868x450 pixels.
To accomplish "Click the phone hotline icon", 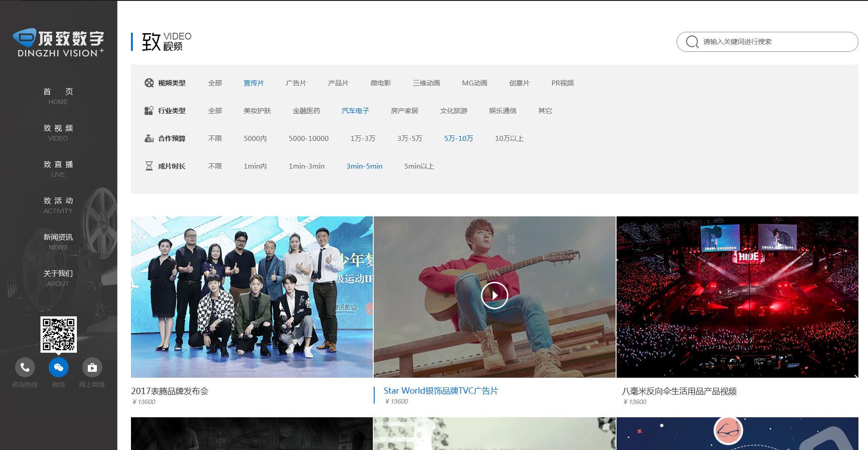I will coord(25,367).
